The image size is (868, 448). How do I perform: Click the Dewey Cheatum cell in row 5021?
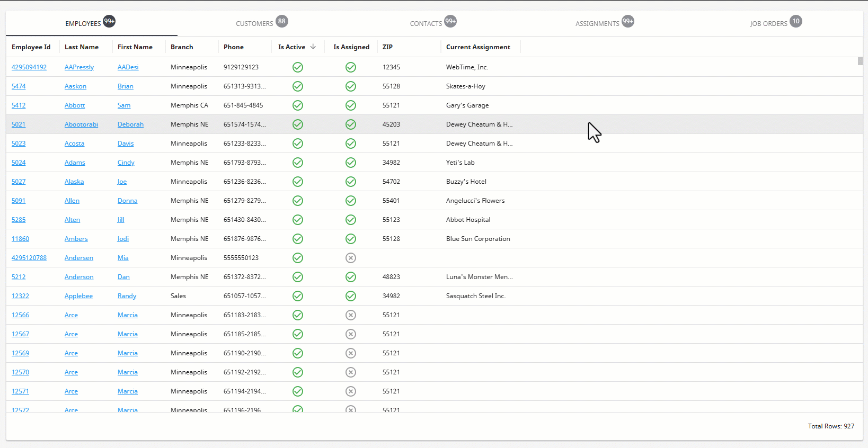point(479,124)
